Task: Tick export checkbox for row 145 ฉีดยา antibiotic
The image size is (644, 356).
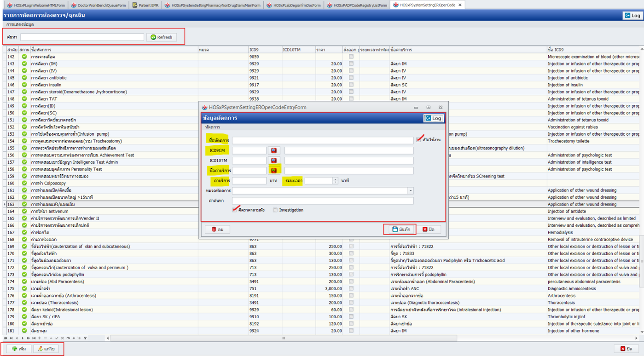Action: click(x=351, y=78)
